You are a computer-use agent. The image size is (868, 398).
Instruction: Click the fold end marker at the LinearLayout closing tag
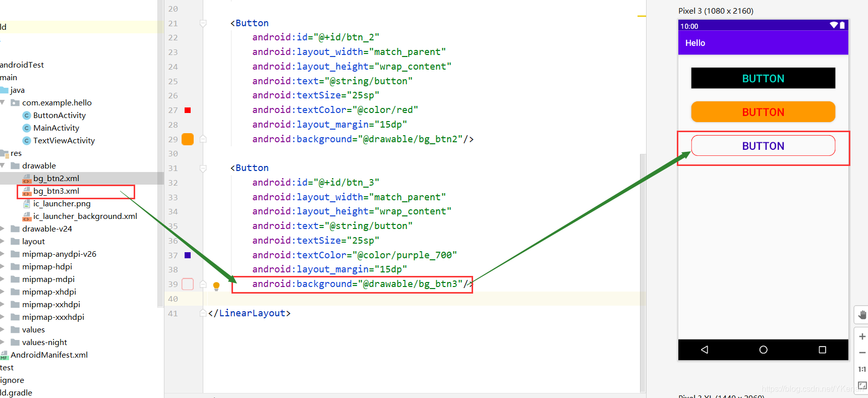coord(203,313)
